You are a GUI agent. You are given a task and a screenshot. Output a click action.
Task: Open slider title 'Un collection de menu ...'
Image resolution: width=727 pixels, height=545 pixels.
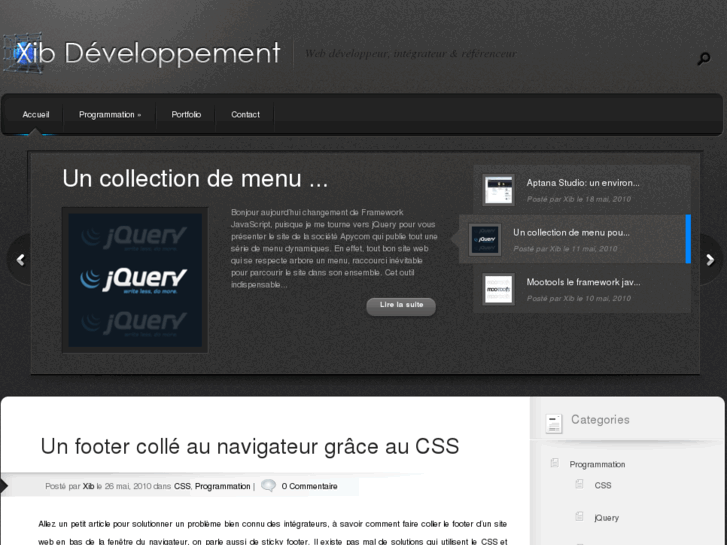pyautogui.click(x=195, y=179)
